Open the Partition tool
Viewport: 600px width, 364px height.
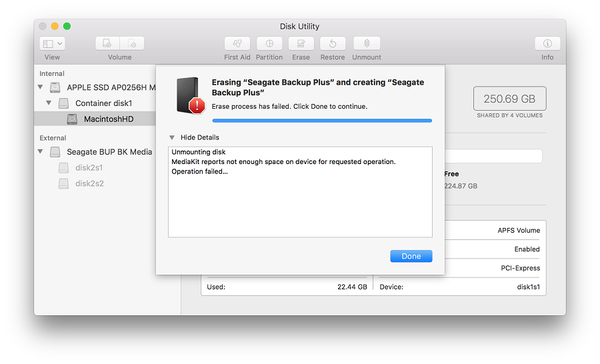pyautogui.click(x=269, y=43)
